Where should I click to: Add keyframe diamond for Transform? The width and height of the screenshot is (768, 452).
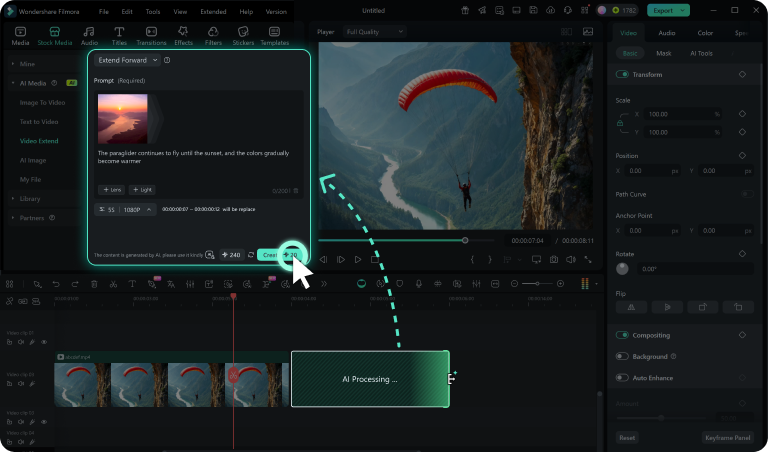tap(742, 74)
